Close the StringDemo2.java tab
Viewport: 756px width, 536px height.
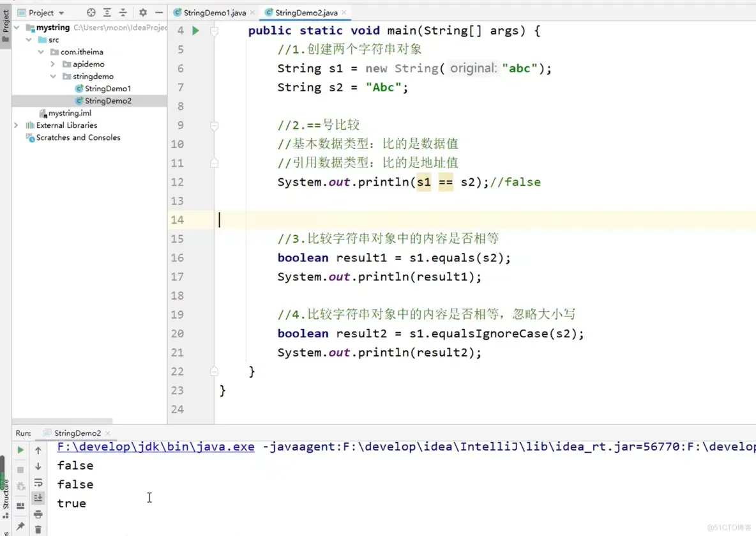pos(344,13)
